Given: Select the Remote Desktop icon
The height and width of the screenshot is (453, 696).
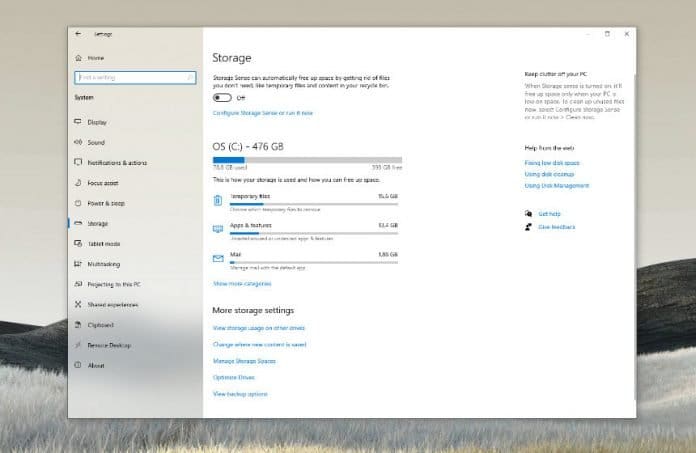Looking at the screenshot, I should [78, 345].
